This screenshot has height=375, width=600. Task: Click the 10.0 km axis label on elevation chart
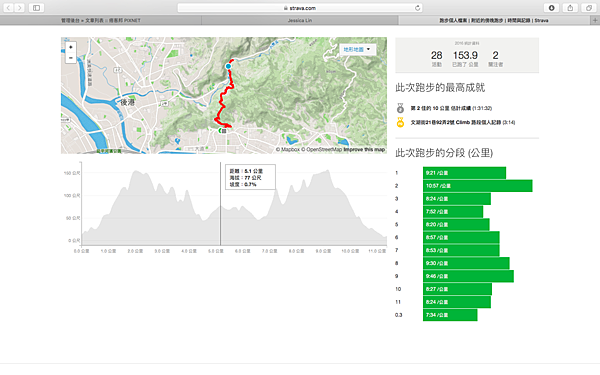point(350,251)
